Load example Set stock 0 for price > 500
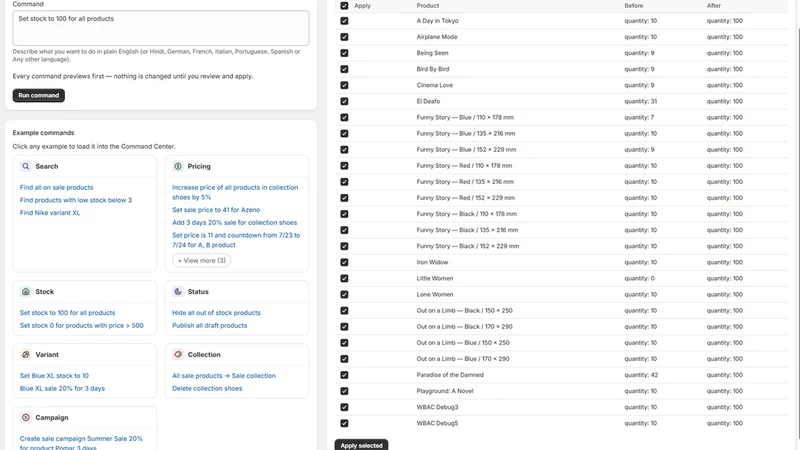This screenshot has width=800, height=450. [x=82, y=326]
